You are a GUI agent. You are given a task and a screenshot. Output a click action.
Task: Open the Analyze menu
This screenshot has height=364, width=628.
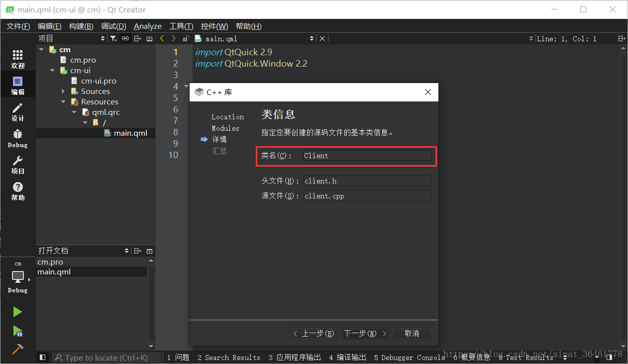[x=148, y=26]
